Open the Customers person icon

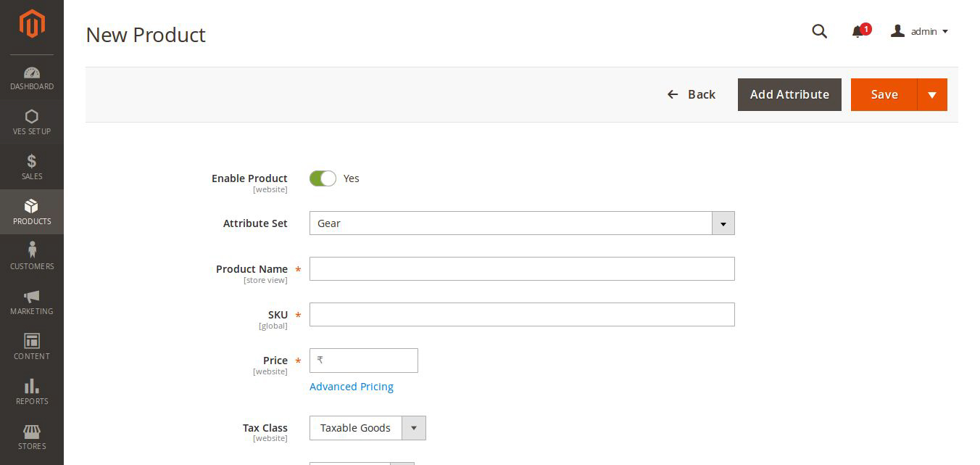(x=32, y=250)
